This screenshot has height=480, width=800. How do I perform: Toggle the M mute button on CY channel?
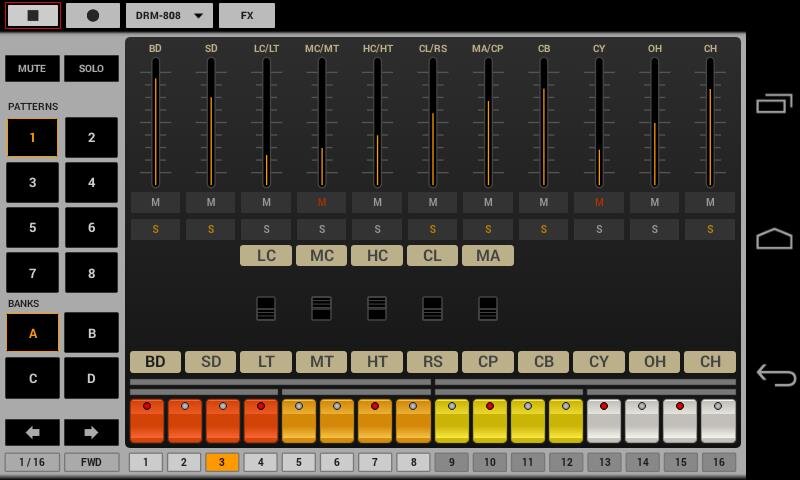point(599,203)
